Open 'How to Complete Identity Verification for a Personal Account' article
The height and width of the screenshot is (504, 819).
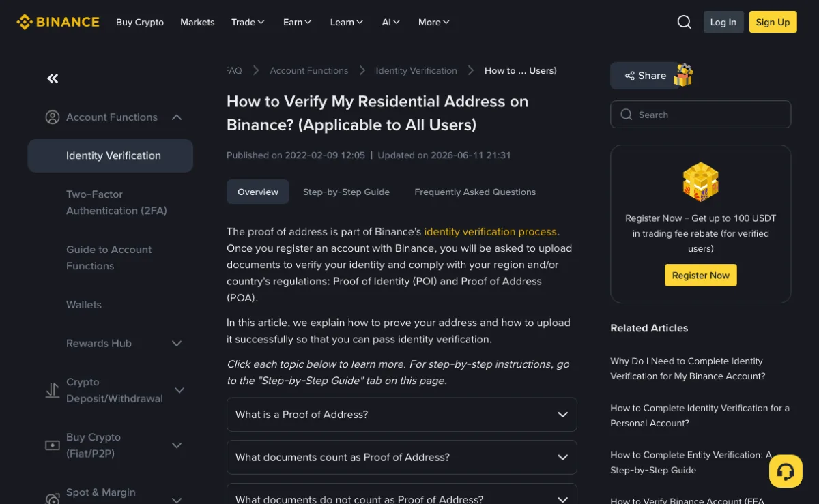point(700,415)
